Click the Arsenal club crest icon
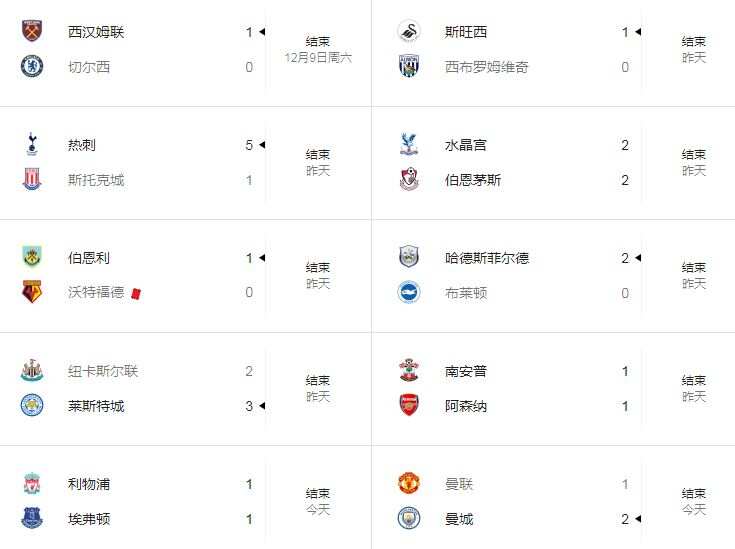This screenshot has width=735, height=549. (408, 406)
